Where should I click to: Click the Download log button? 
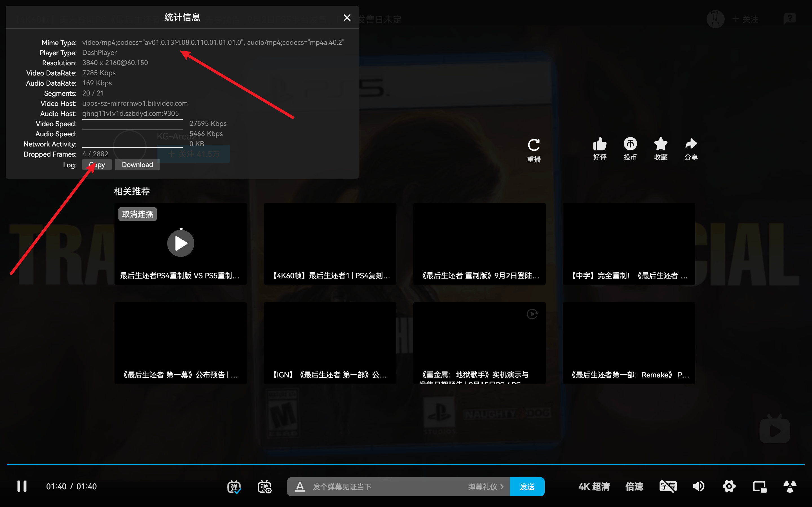point(137,165)
